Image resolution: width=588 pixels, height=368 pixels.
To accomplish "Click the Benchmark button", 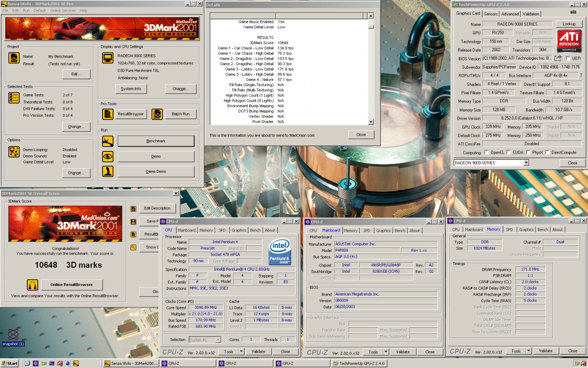I will point(156,141).
